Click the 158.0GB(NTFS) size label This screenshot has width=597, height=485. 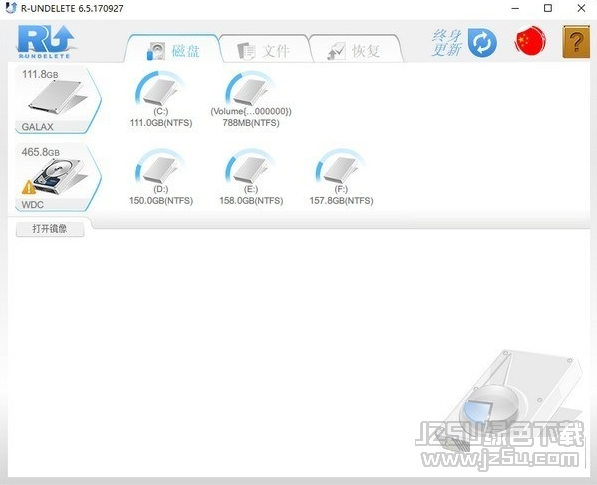pos(251,201)
